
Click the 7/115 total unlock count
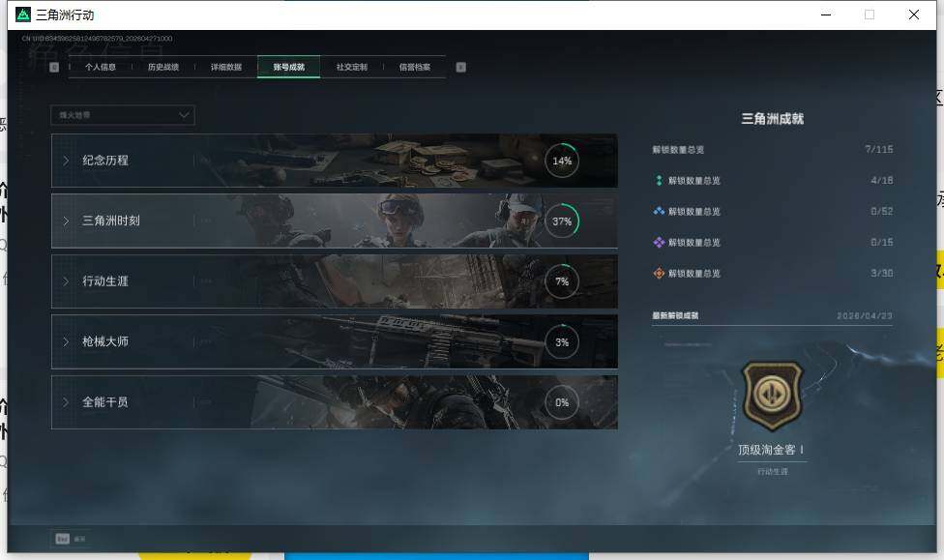pos(879,149)
